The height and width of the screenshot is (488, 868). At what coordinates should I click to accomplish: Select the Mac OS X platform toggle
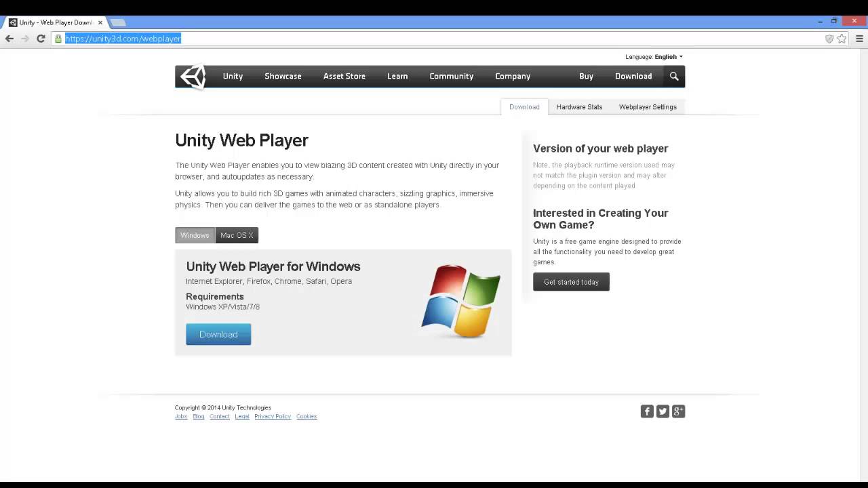(x=237, y=235)
